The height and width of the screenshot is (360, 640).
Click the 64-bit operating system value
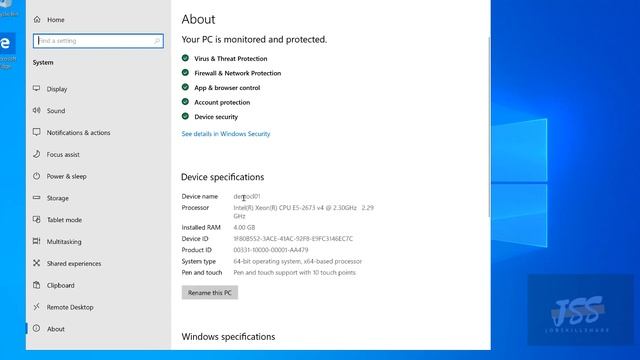(x=298, y=261)
